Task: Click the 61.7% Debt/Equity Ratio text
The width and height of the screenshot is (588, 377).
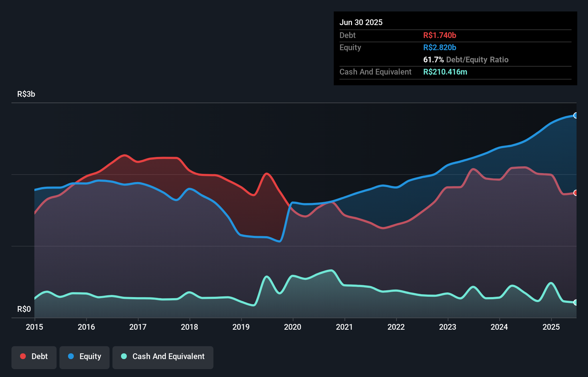Action: pyautogui.click(x=466, y=59)
